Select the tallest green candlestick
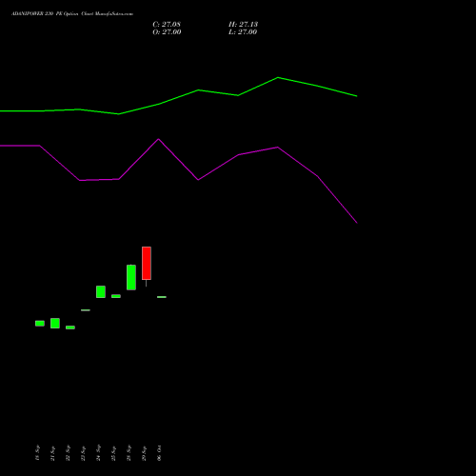 (131, 277)
